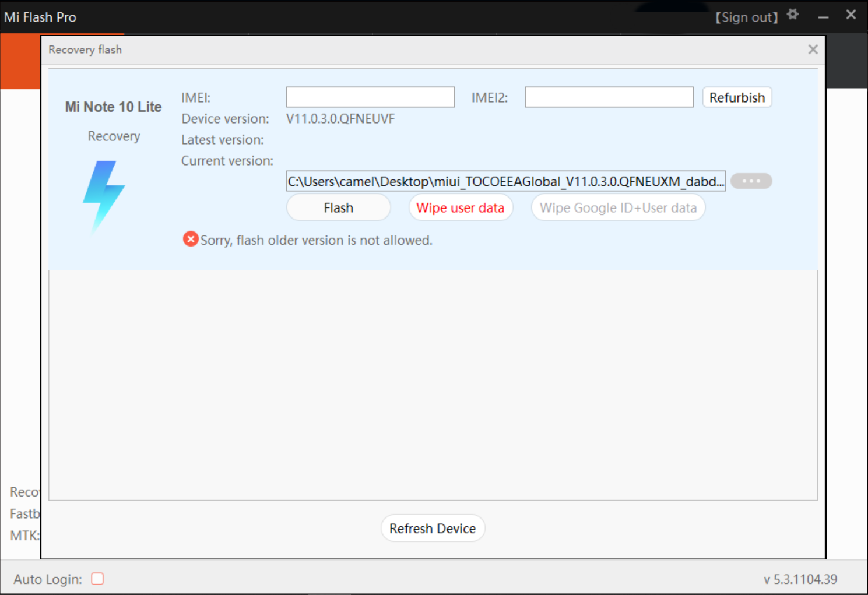
Task: Click the version number v 5.3.1104.39
Action: (x=800, y=579)
